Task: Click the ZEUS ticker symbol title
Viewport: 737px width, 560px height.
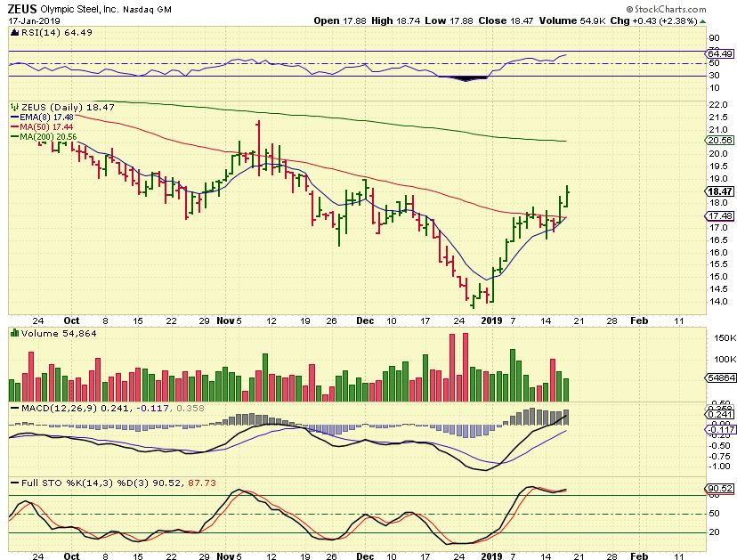Action: [x=22, y=9]
